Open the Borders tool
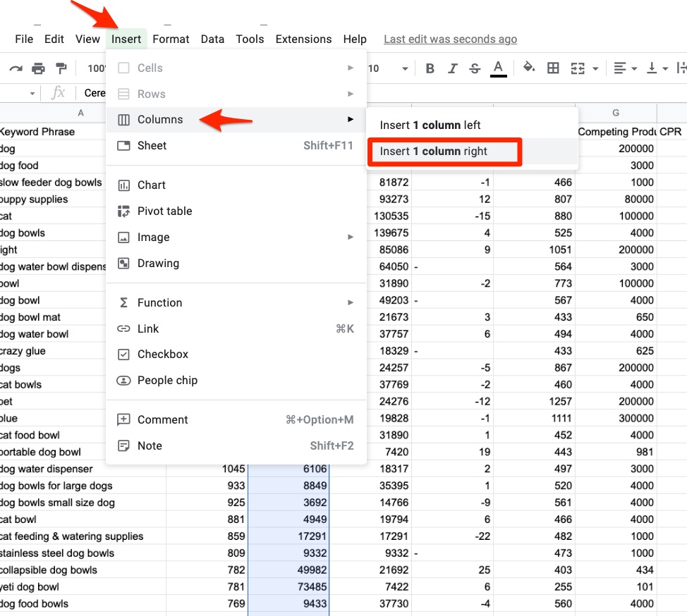Image resolution: width=687 pixels, height=616 pixels. pos(554,68)
